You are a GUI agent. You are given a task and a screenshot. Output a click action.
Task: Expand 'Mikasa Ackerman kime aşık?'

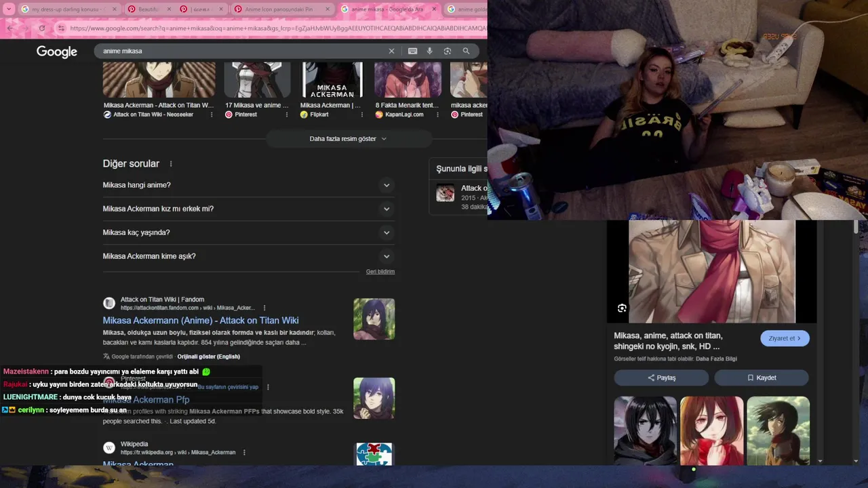(x=248, y=256)
